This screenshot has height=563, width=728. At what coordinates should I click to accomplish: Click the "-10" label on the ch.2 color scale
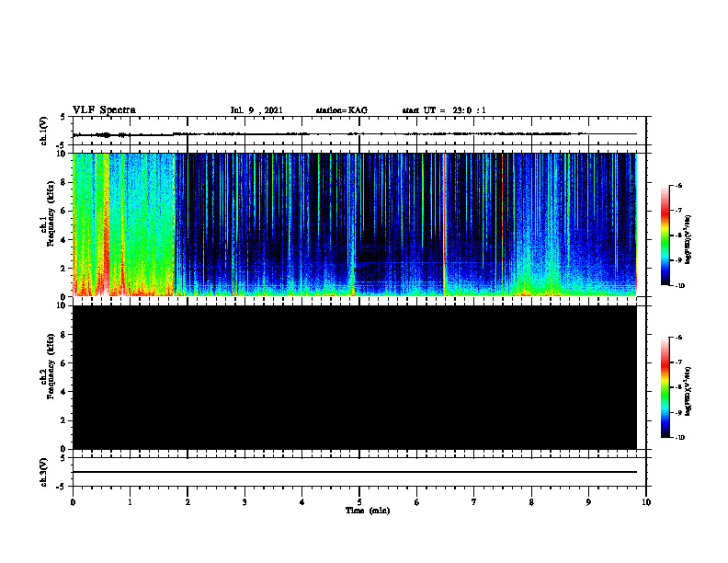[x=679, y=438]
